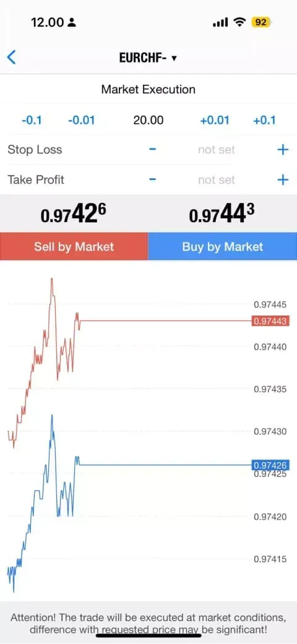Set the Take Profit 'not set' field
297x644 pixels.
point(216,180)
